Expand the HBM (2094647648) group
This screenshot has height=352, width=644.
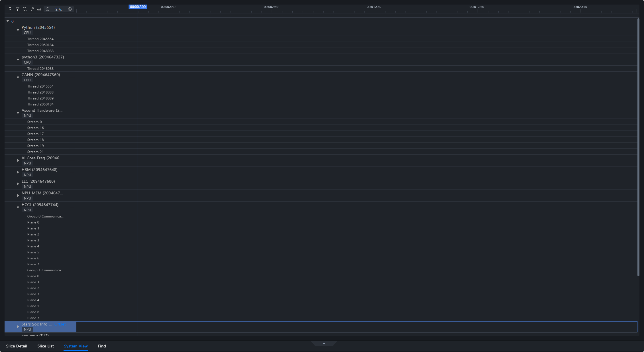click(18, 172)
